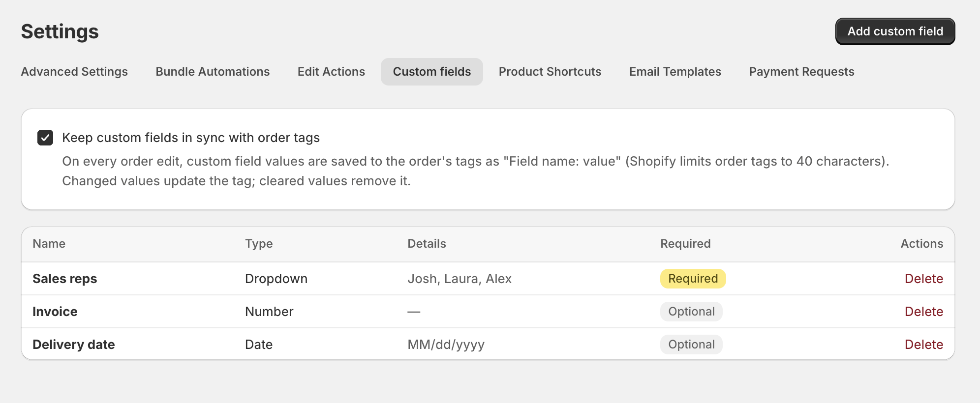This screenshot has width=980, height=403.
Task: Click Keep custom fields in sync label
Action: pos(191,138)
